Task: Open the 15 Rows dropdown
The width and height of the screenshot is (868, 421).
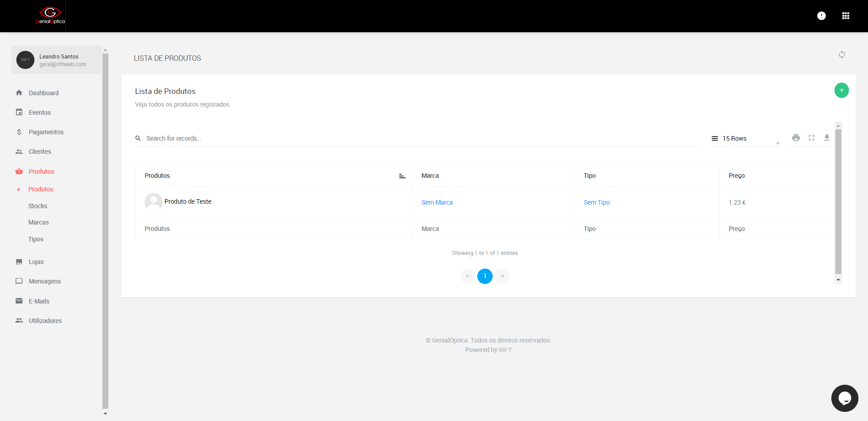Action: (x=745, y=138)
